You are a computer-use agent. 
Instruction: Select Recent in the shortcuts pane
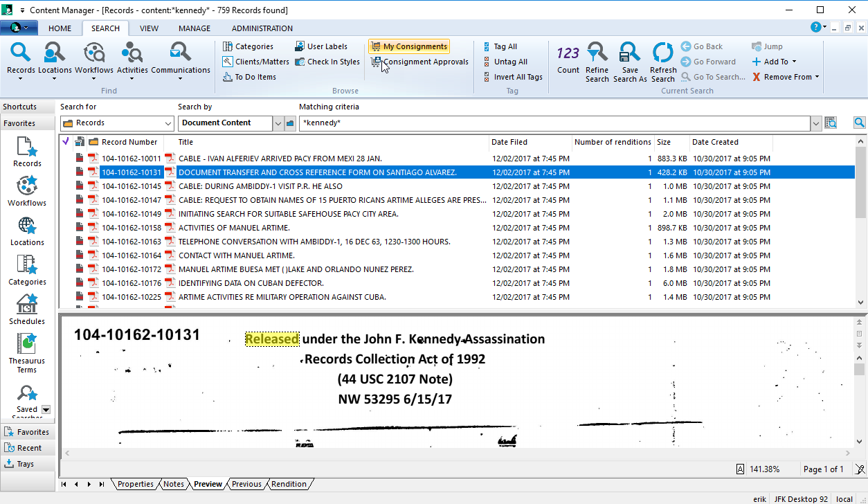(28, 448)
